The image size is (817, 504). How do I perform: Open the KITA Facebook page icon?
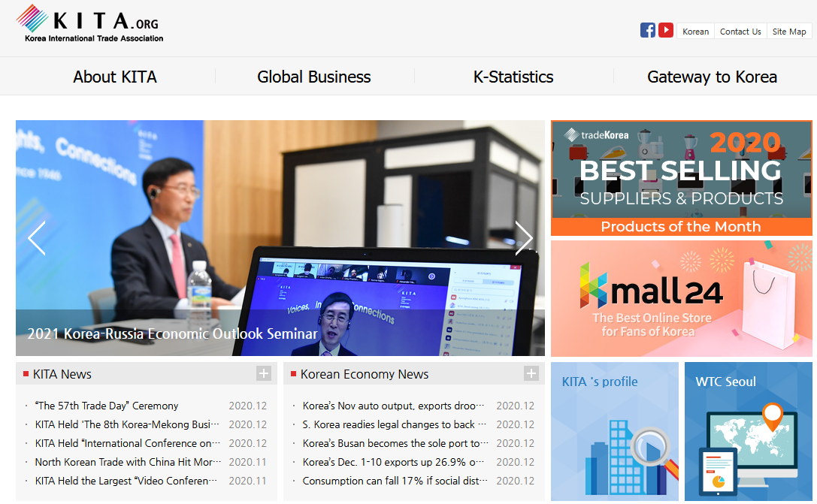tap(648, 30)
